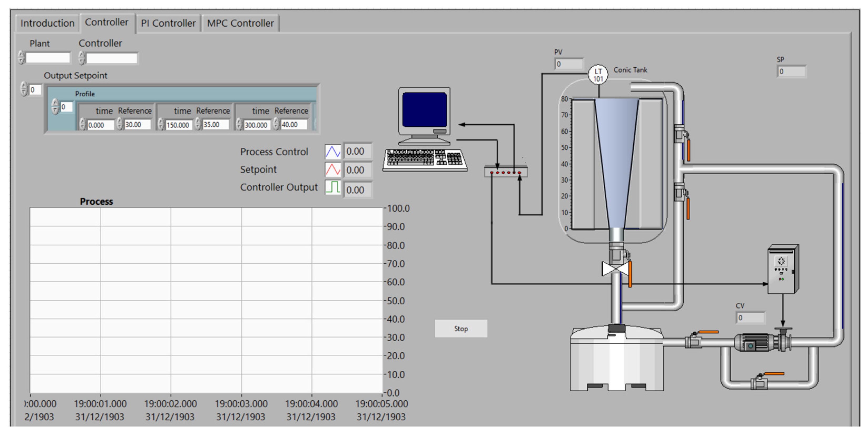The image size is (868, 435).
Task: Click the pump motor graphic
Action: point(755,342)
